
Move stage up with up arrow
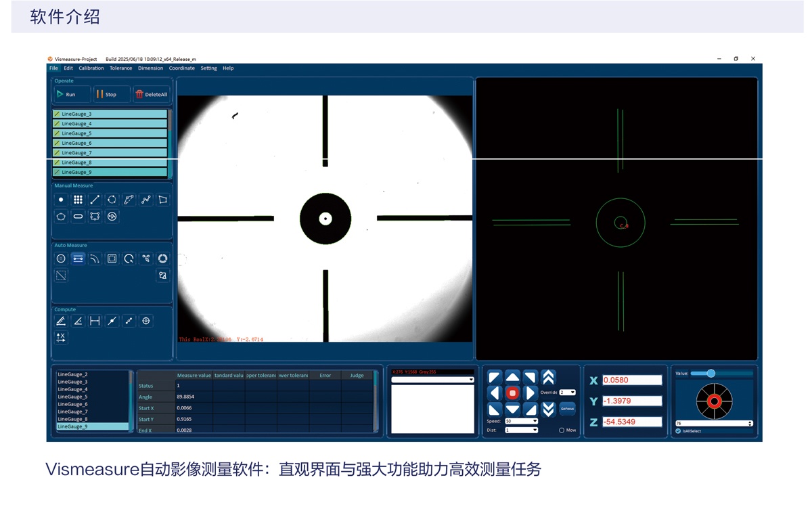pyautogui.click(x=512, y=377)
